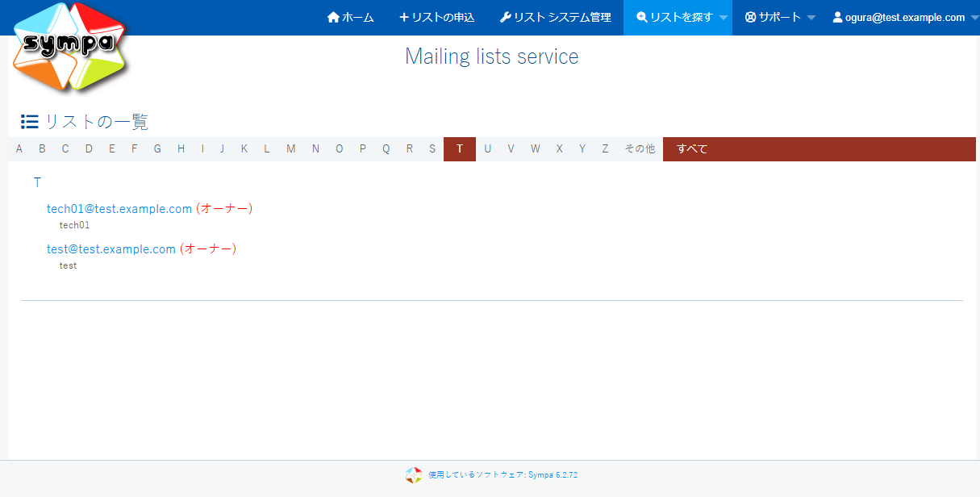Select letter M in alphabet index
980x497 pixels.
pos(290,148)
